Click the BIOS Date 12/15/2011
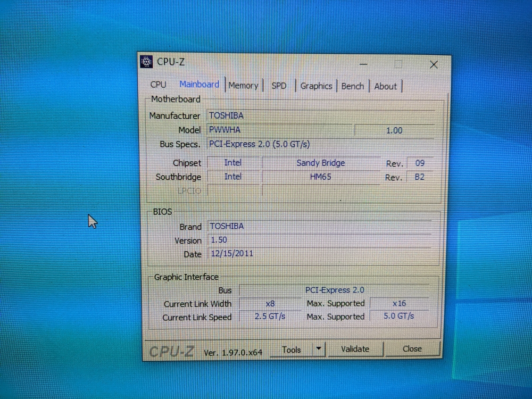 (319, 254)
